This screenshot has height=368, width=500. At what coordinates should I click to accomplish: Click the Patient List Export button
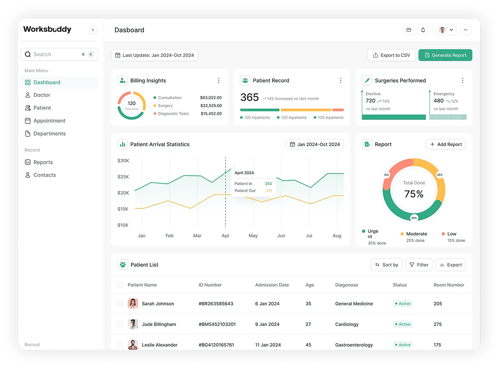click(451, 265)
